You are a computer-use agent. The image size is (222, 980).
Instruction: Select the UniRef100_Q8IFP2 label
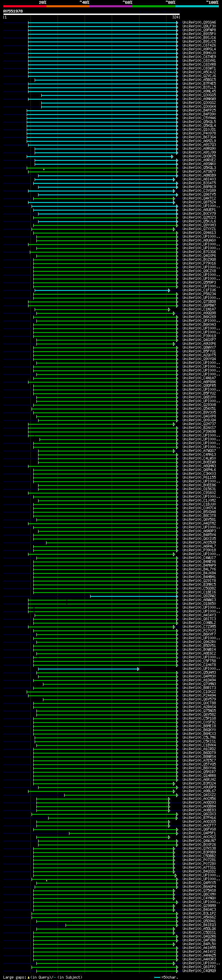tap(199, 967)
